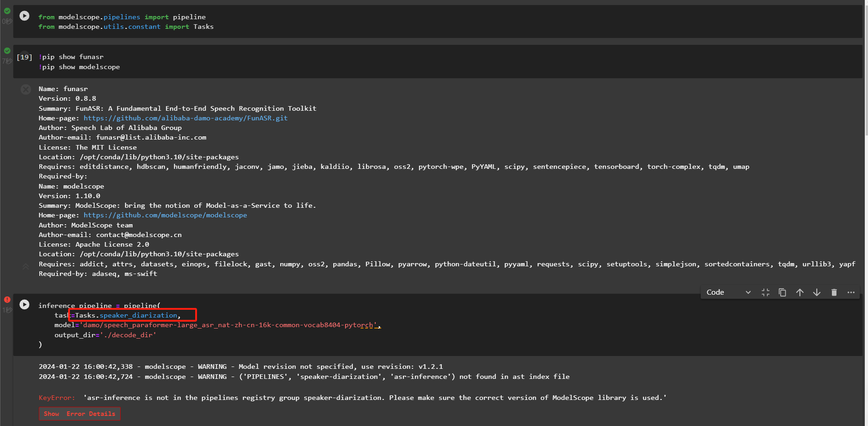Click the FunASR Summary output line
This screenshot has height=426, width=868.
tap(177, 108)
